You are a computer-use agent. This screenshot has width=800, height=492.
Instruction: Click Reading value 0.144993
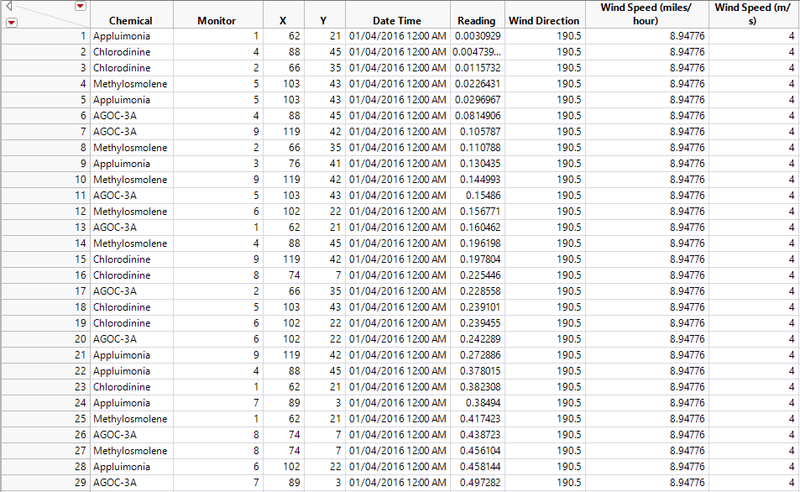click(x=480, y=180)
